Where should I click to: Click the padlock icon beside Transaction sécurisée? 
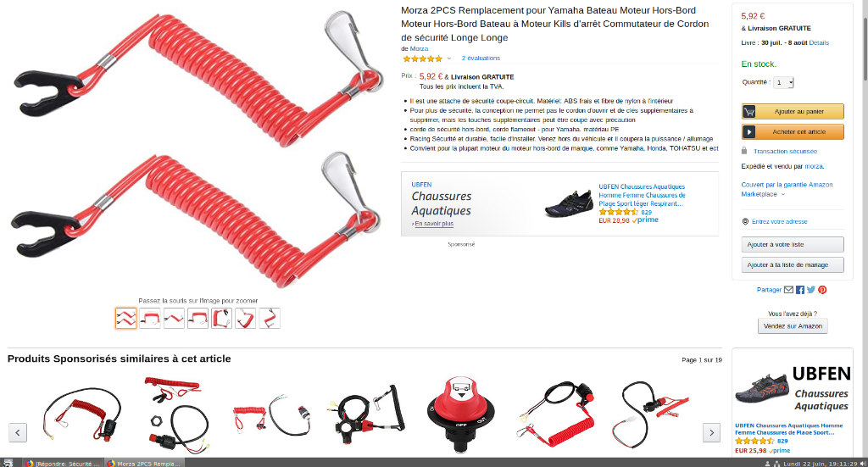(x=744, y=151)
